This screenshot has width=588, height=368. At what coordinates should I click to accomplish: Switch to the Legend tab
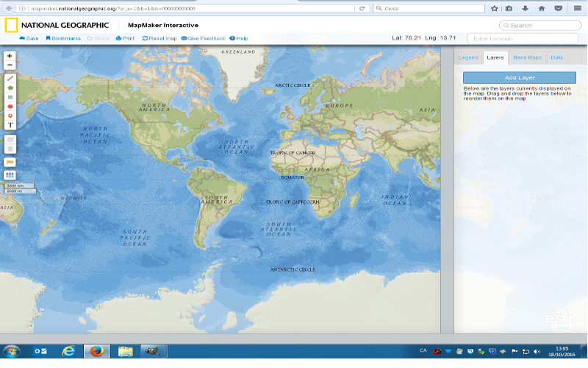[x=468, y=57]
